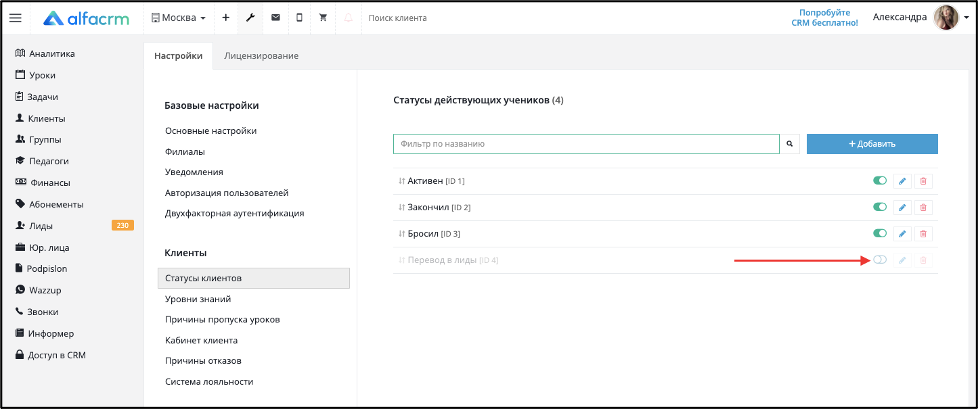Open Причины пропуска уроков settings
Viewport: 979px width, 410px height.
[x=222, y=320]
